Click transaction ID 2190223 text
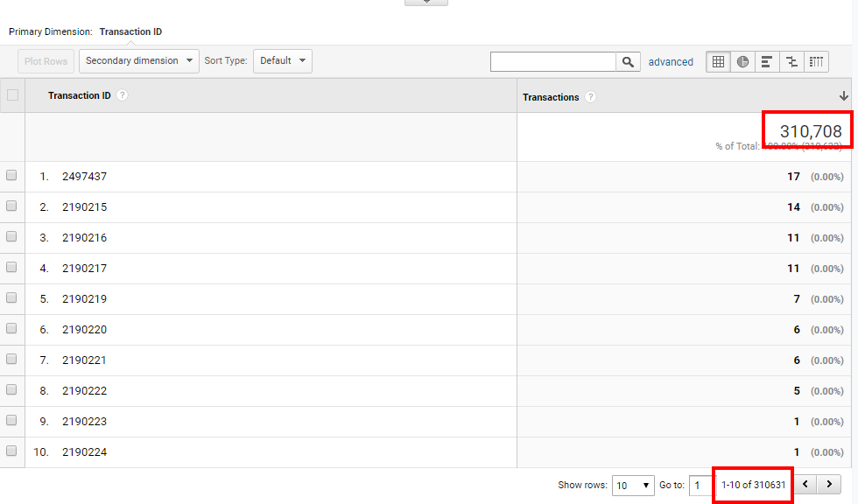The height and width of the screenshot is (504, 858). [84, 422]
